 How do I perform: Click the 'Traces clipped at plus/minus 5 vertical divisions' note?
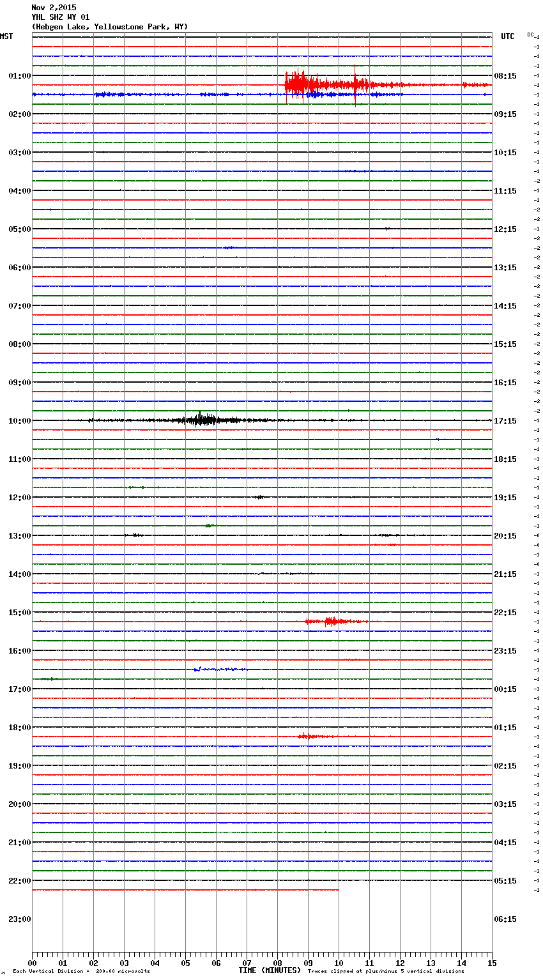(386, 972)
